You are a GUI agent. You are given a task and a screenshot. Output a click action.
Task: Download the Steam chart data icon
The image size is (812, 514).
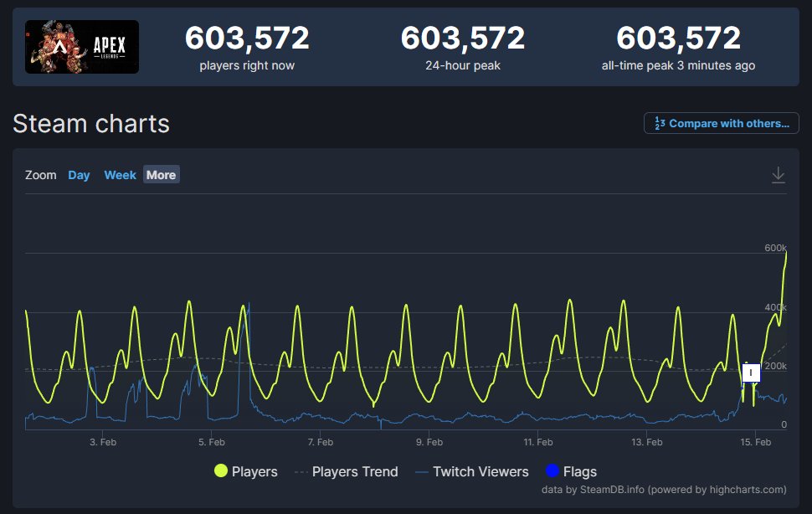[779, 175]
